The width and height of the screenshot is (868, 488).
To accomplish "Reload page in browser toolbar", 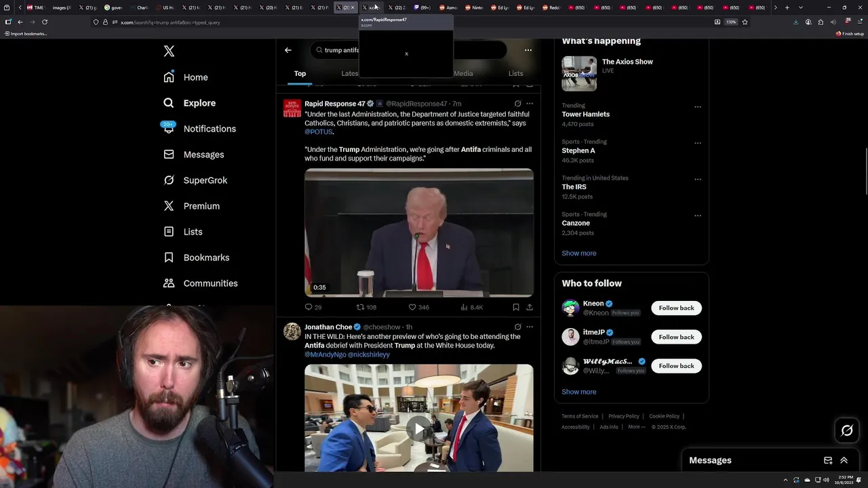I will point(45,22).
